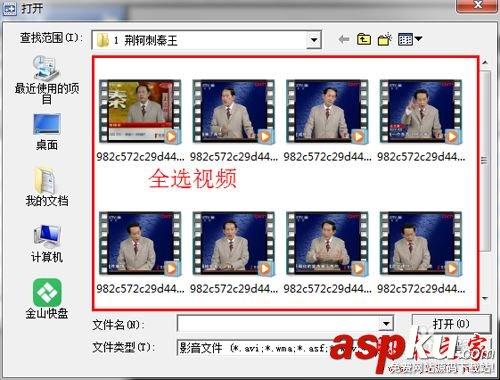Open 最近使用的项目 location

click(47, 79)
